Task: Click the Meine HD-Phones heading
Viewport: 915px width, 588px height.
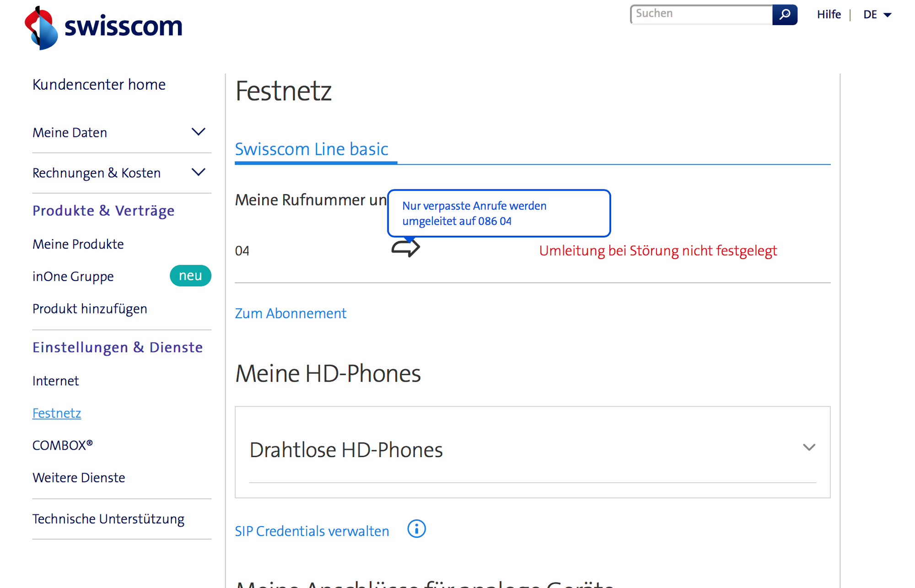Action: [x=328, y=373]
